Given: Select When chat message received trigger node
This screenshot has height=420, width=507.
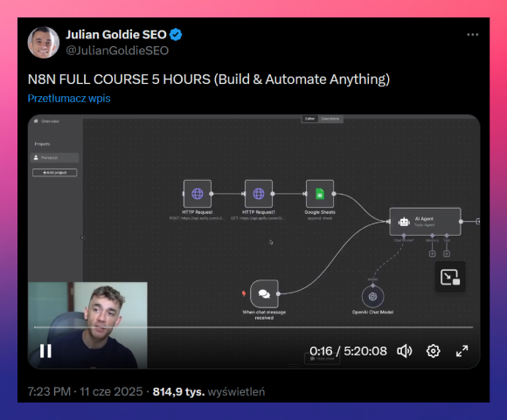Looking at the screenshot, I should (x=264, y=294).
